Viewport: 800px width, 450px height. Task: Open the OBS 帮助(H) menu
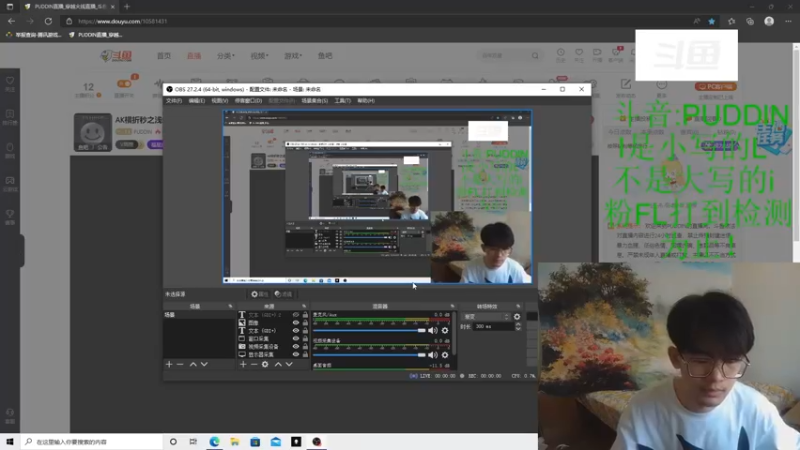point(366,101)
